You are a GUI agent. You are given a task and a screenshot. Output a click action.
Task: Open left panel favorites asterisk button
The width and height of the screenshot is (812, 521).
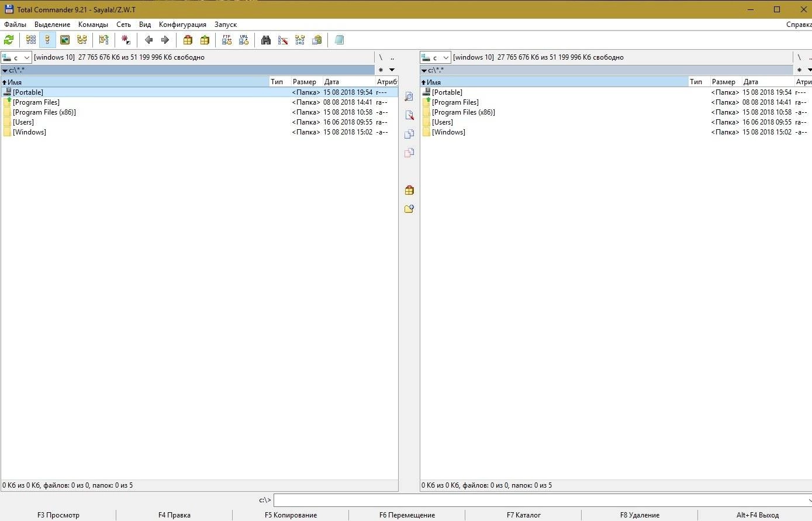click(381, 70)
